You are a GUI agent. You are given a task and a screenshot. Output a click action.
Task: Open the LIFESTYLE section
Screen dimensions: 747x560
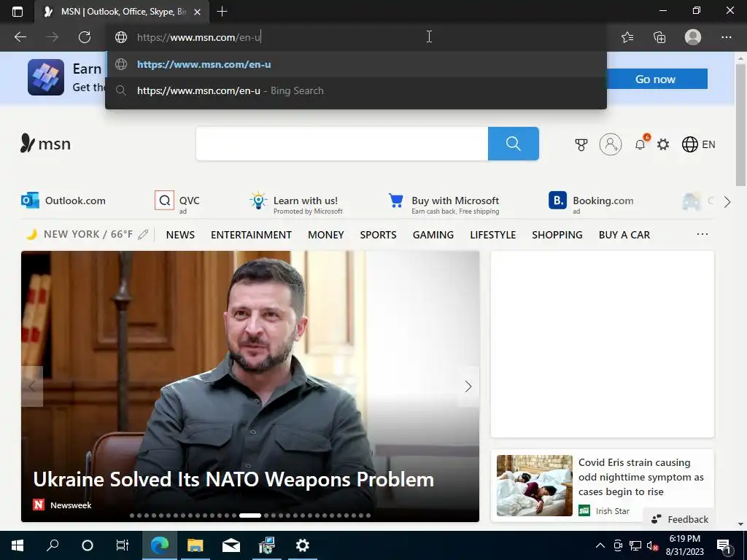click(493, 235)
